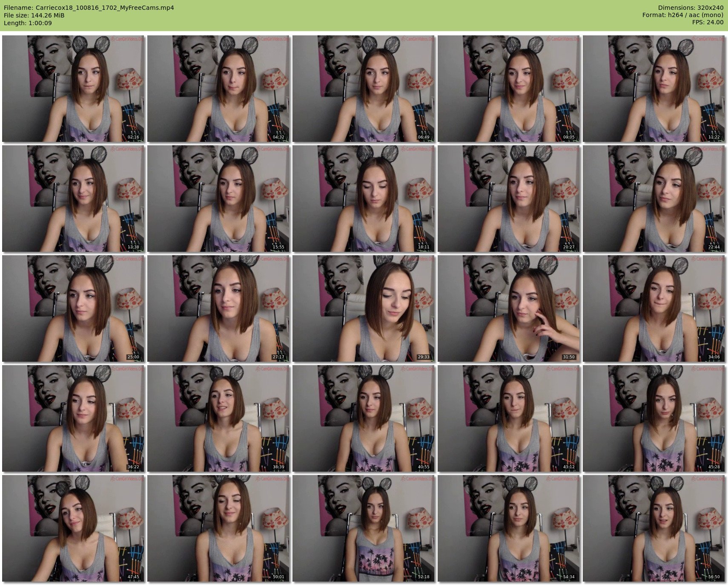Pick the frame labeled 09:05
The width and height of the screenshot is (728, 585).
tap(509, 89)
